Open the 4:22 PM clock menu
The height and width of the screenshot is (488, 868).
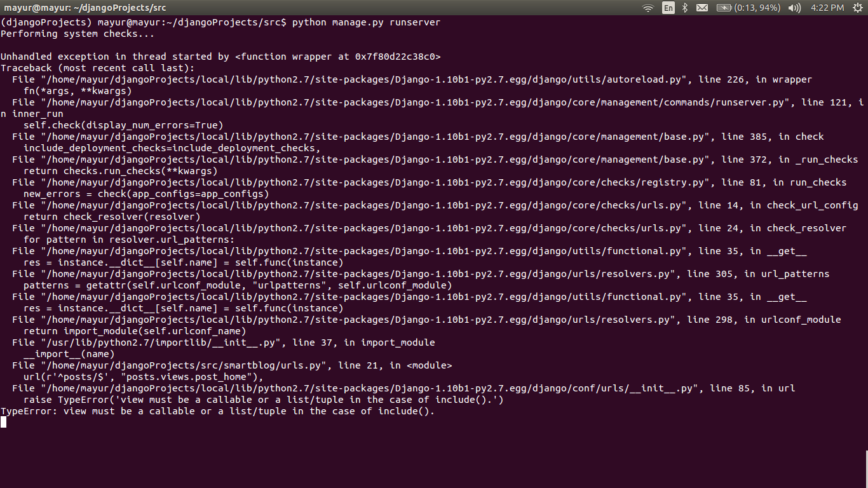click(x=827, y=8)
